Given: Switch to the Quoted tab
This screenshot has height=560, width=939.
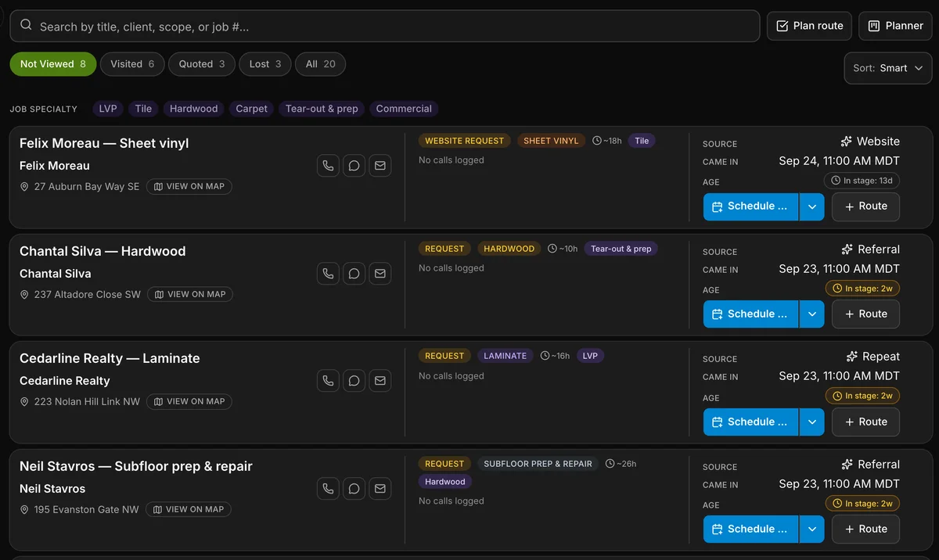Looking at the screenshot, I should click(x=202, y=64).
